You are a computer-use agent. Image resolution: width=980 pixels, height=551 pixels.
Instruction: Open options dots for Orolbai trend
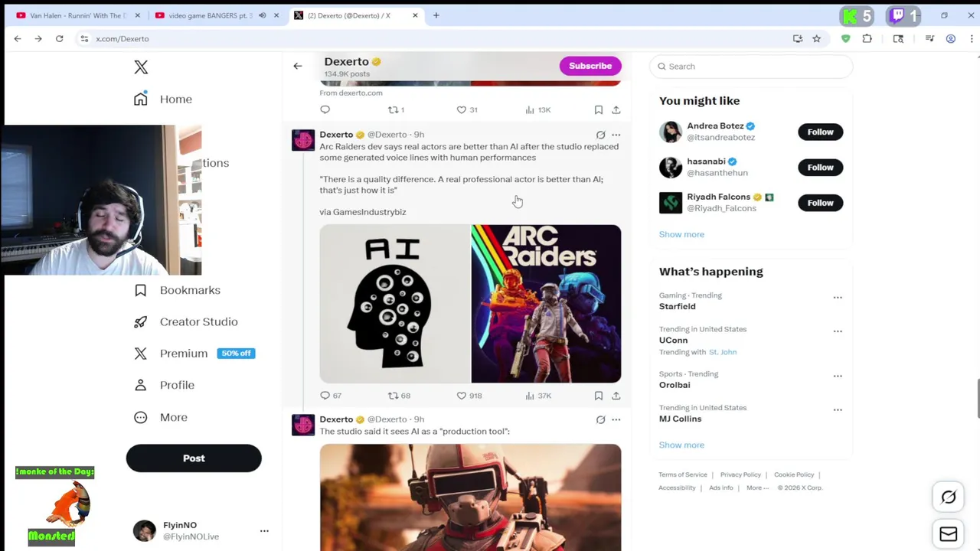pos(838,377)
